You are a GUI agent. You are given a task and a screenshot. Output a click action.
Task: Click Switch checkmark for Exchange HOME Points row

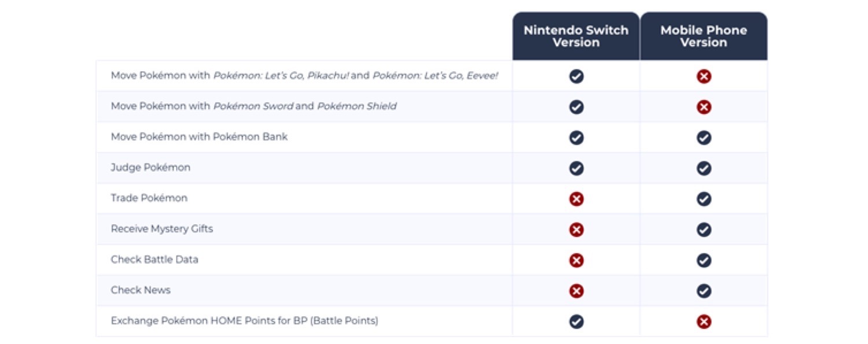576,321
